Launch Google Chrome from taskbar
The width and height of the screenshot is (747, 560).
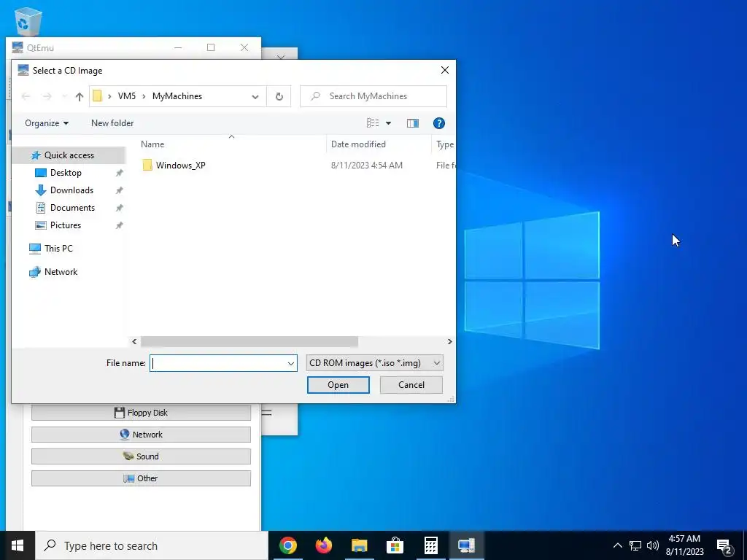[287, 545]
